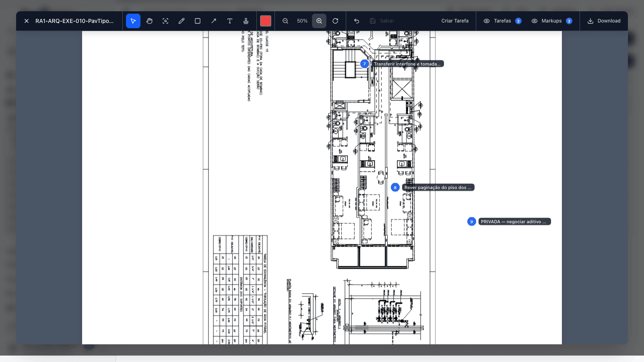
Task: Open task pin number 7
Action: pyautogui.click(x=365, y=64)
